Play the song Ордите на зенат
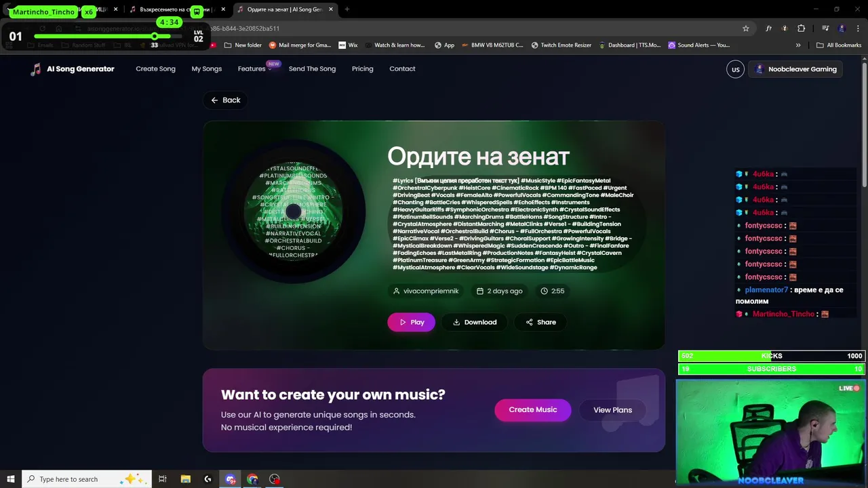Screen dimensions: 868x488 point(411,322)
